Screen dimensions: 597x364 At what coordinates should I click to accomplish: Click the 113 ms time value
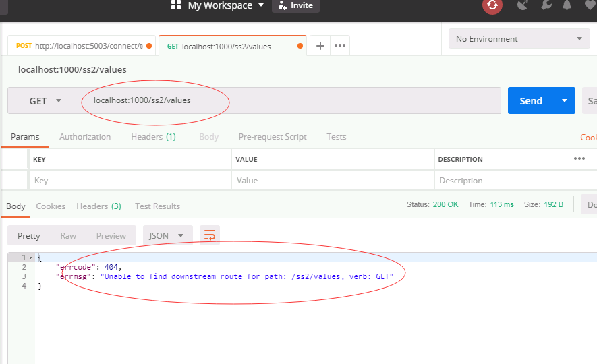click(502, 205)
